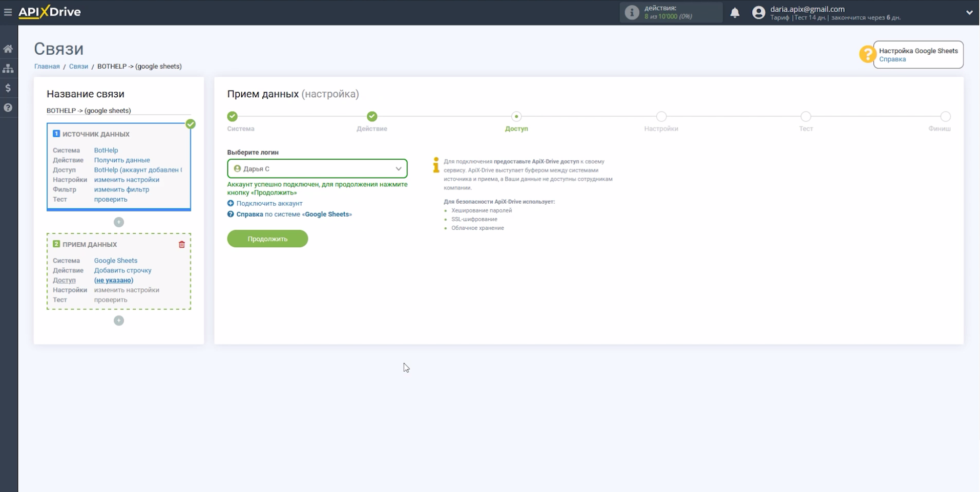Open the login dropdown Дарья С

(317, 168)
